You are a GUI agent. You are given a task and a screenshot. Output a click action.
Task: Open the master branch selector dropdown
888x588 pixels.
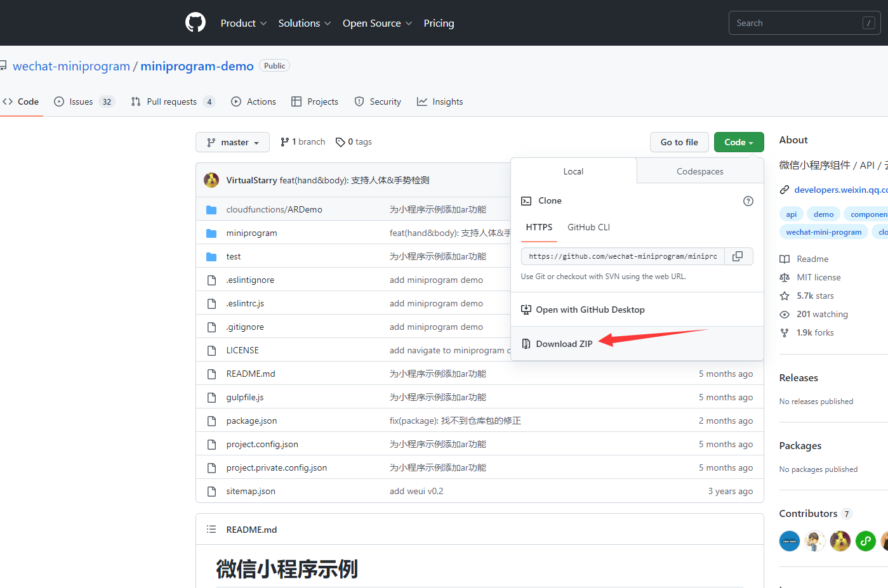click(233, 142)
